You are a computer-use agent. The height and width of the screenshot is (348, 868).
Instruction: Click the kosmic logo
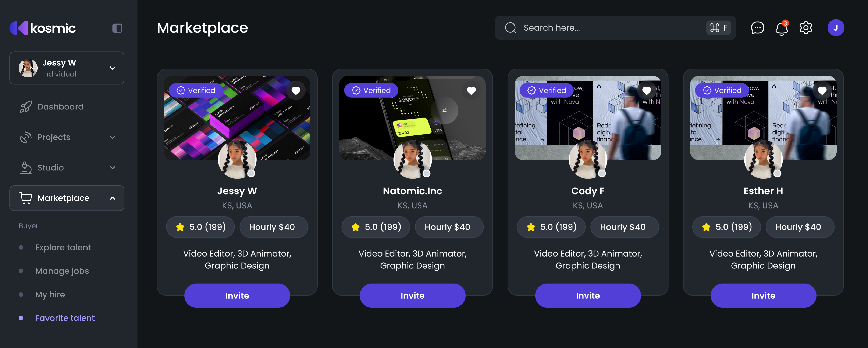[x=42, y=28]
